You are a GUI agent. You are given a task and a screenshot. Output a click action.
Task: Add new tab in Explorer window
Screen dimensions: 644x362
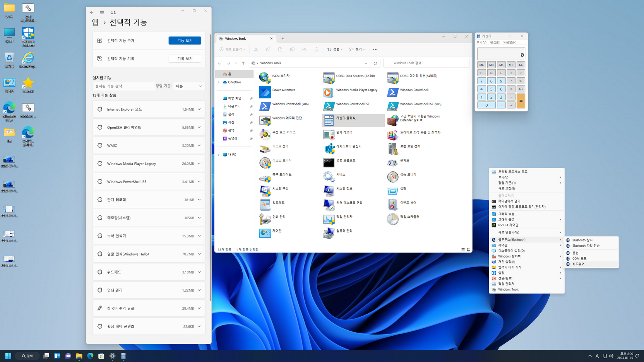[283, 39]
